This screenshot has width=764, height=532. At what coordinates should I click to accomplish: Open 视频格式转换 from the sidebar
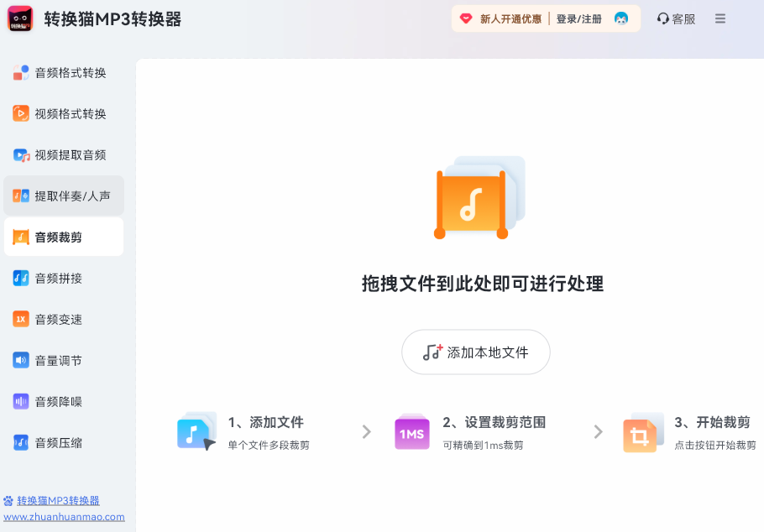[22, 113]
